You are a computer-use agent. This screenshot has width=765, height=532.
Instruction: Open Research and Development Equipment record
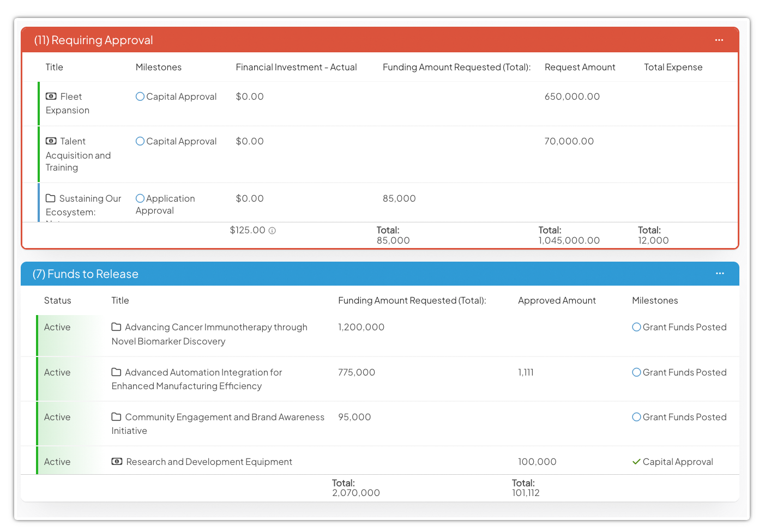(209, 462)
